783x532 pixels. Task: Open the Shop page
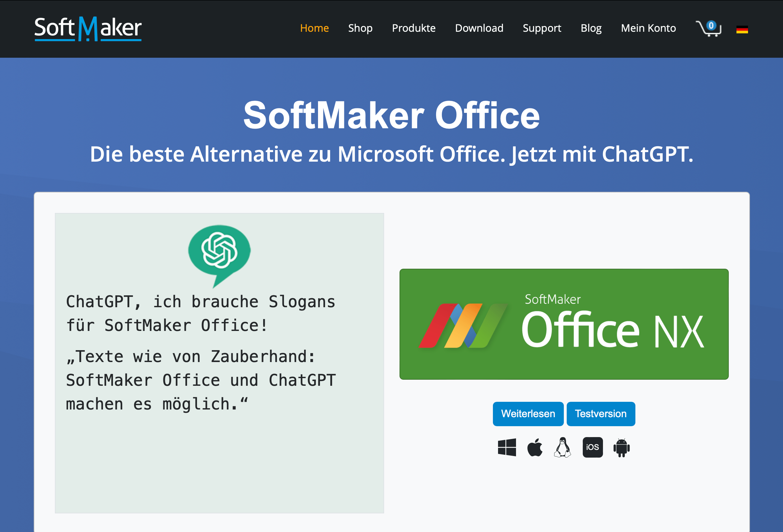tap(360, 28)
